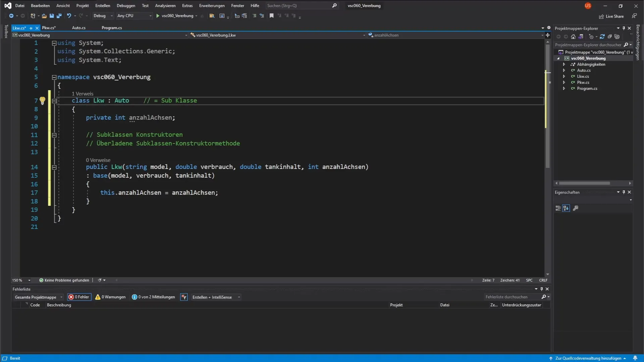Click the Home icon in Projektmappen-Explorer

573,37
